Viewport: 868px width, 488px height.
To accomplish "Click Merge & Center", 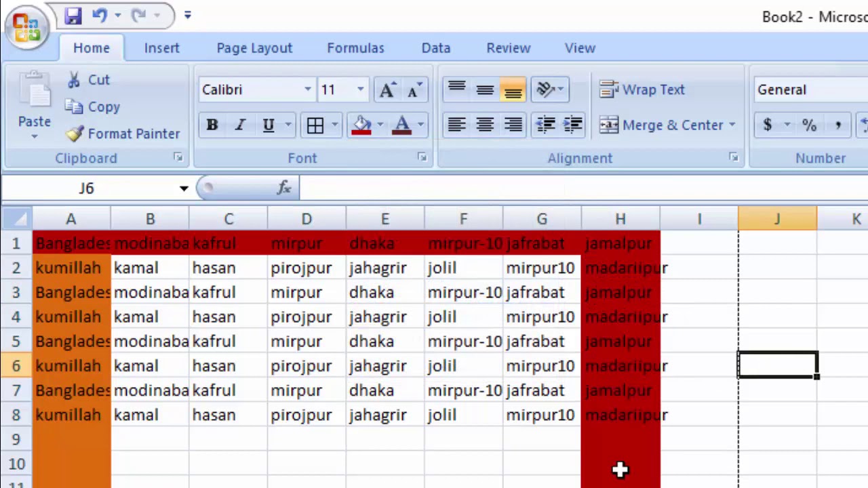I will point(661,125).
